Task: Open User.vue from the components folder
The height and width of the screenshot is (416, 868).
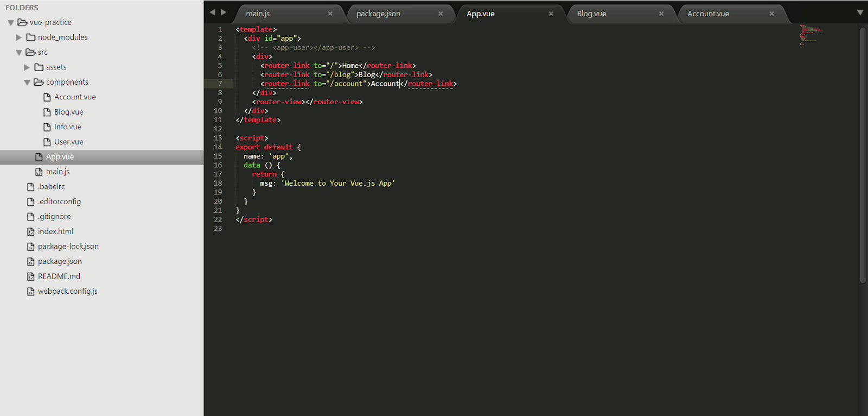Action: click(69, 142)
